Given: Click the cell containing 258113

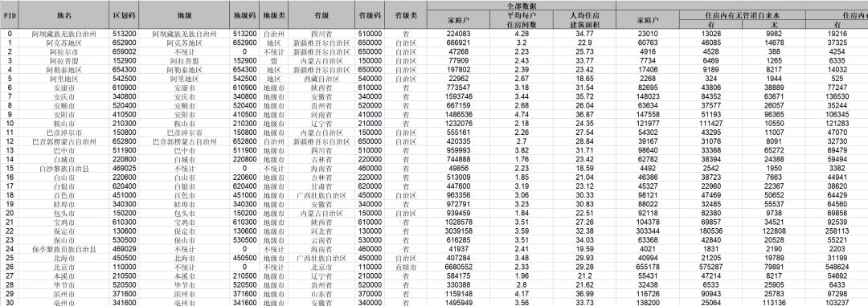Looking at the screenshot, I should [x=837, y=231].
